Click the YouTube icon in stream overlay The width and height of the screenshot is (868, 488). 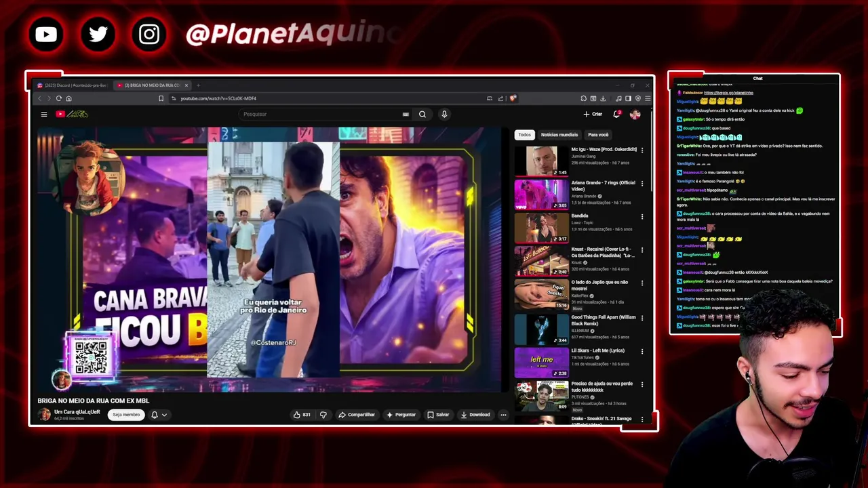(46, 34)
